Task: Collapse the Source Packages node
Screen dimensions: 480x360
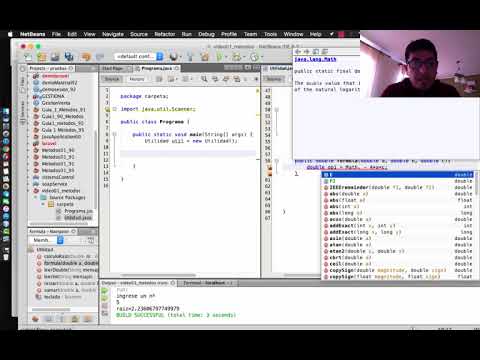Action: pyautogui.click(x=36, y=197)
